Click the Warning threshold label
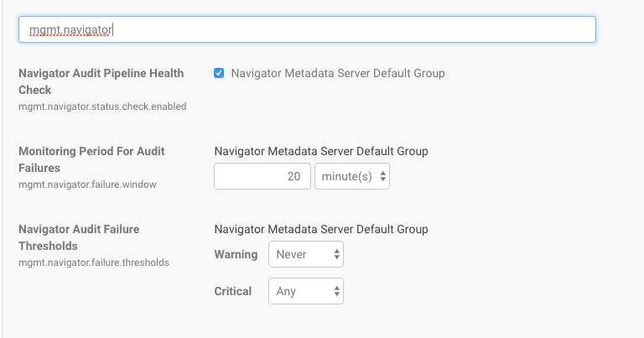Screen dimensions: 644x338 (x=236, y=254)
